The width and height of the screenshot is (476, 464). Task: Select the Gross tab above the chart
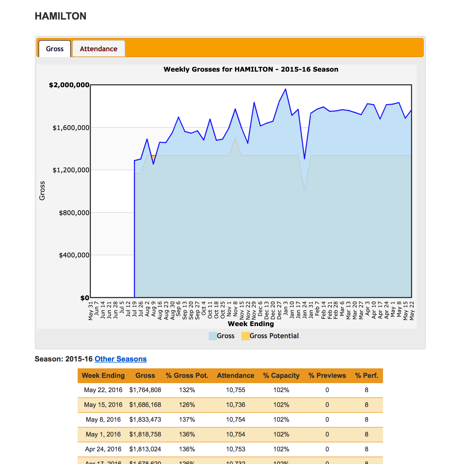point(55,49)
